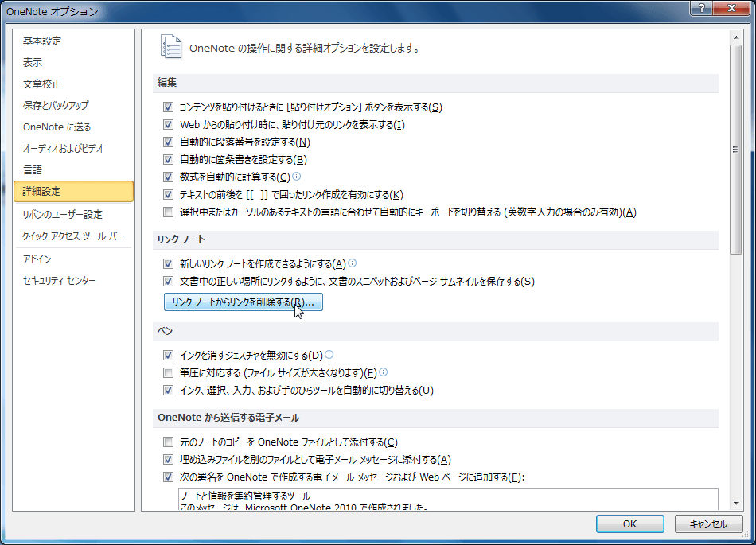
Task: Click リンク ノートからリンクを削除する button
Action: coord(243,302)
